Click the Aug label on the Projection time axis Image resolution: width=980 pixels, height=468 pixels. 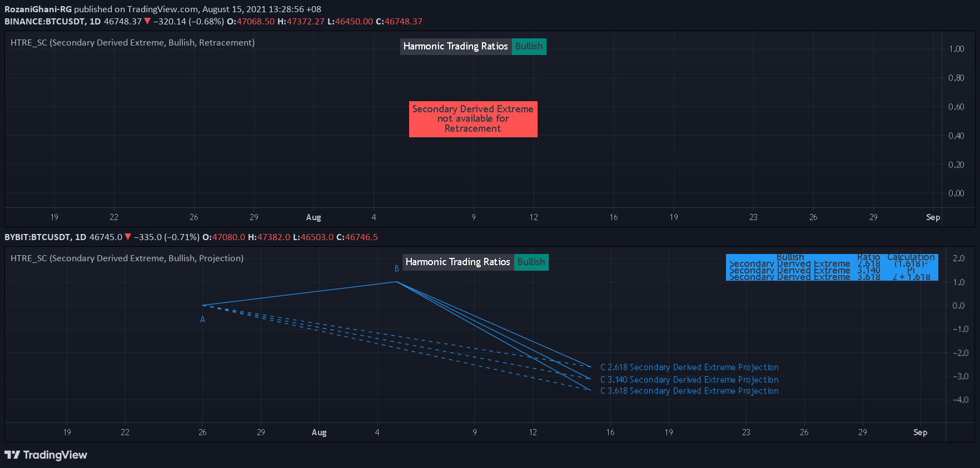[319, 432]
